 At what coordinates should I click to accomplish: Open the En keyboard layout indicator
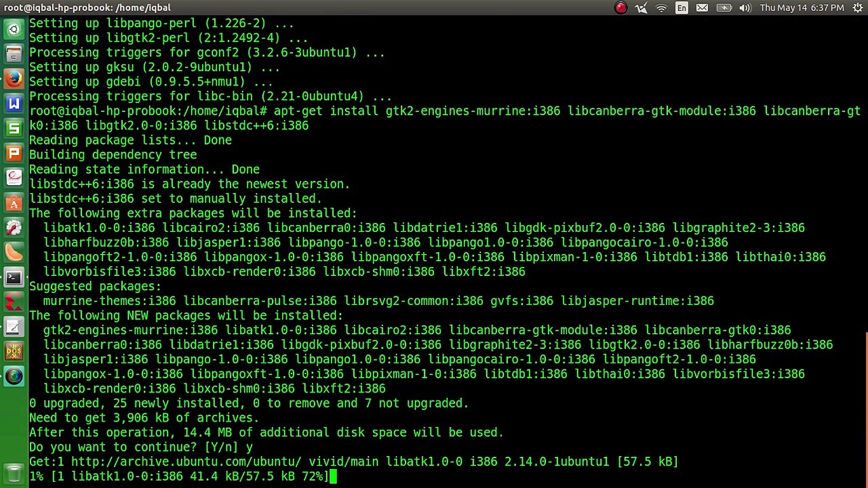coord(682,7)
